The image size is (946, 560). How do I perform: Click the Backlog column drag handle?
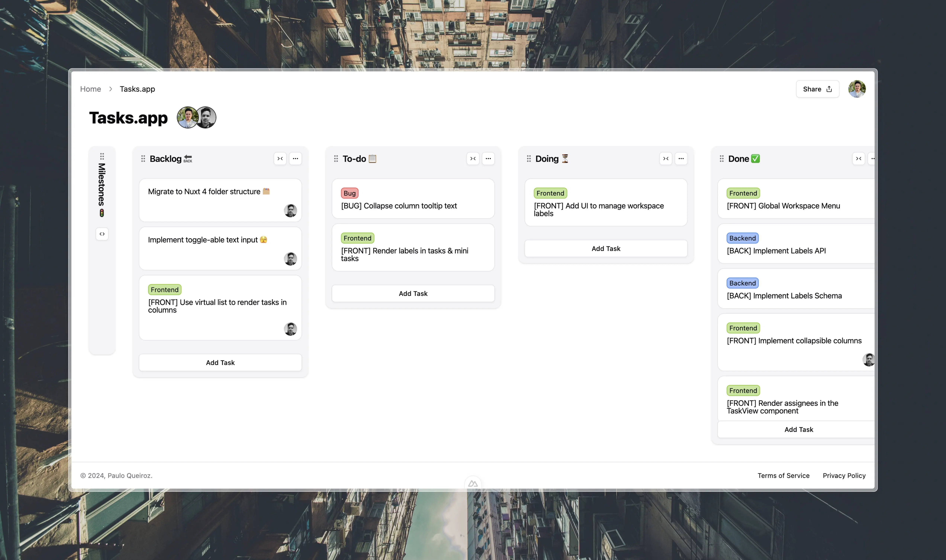(x=143, y=158)
